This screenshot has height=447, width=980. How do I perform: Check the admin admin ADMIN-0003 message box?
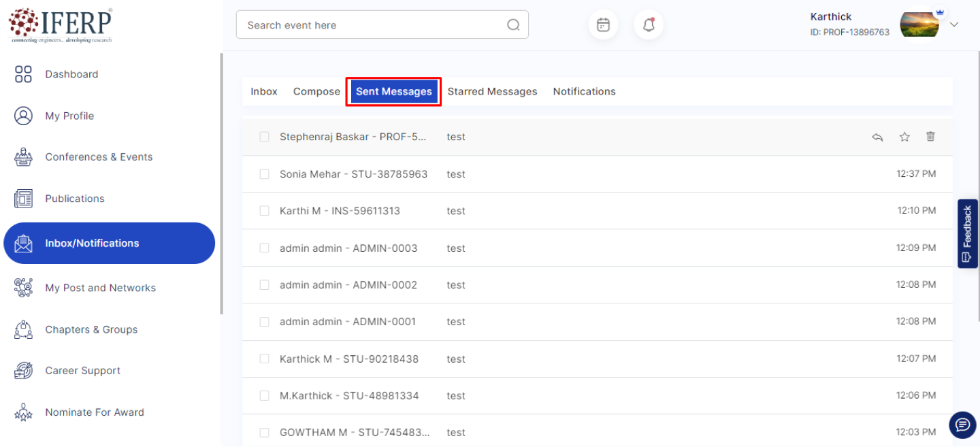pyautogui.click(x=264, y=248)
